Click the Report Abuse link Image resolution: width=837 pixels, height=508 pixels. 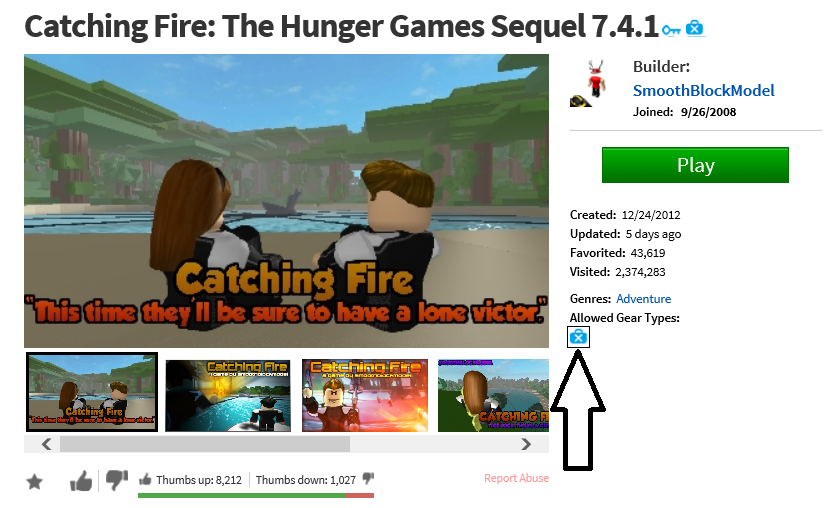click(516, 478)
